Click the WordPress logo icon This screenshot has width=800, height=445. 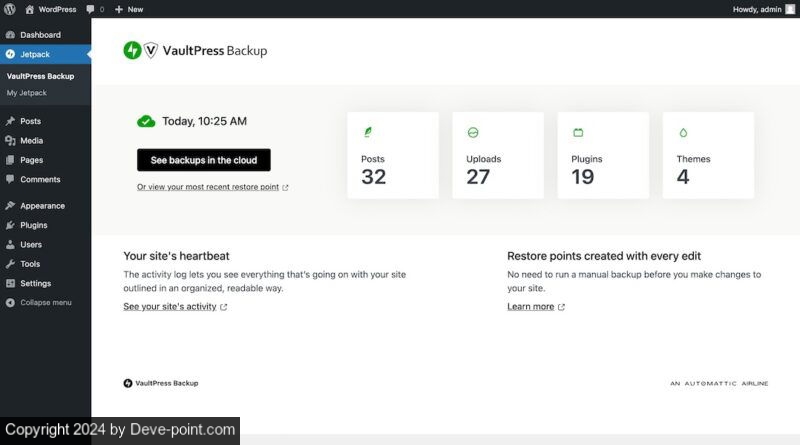click(x=10, y=9)
